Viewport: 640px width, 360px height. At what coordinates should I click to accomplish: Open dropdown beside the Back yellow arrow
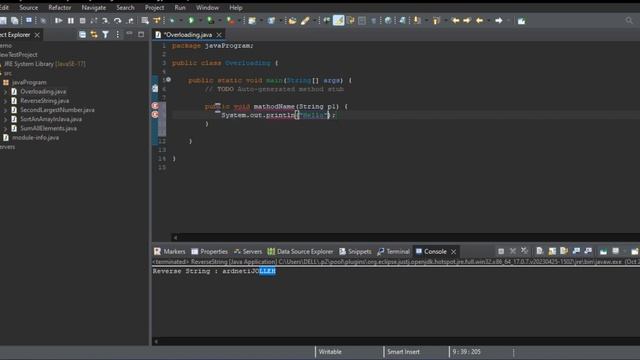pyautogui.click(x=489, y=20)
